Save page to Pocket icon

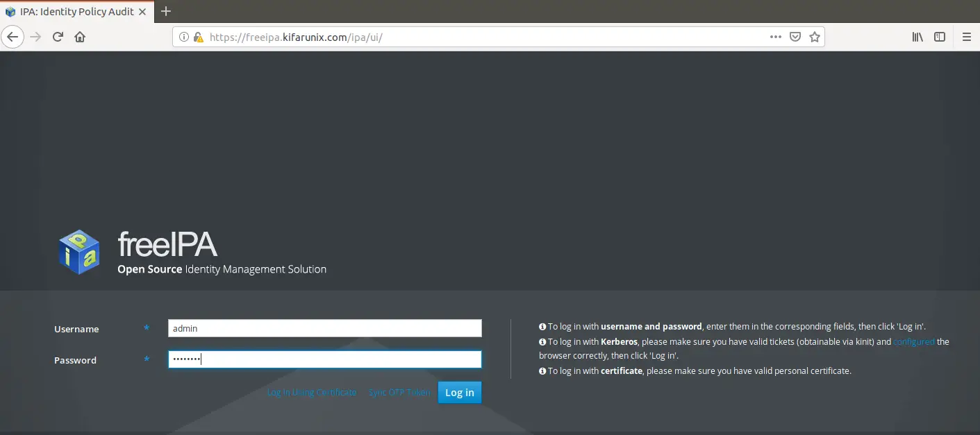[795, 37]
